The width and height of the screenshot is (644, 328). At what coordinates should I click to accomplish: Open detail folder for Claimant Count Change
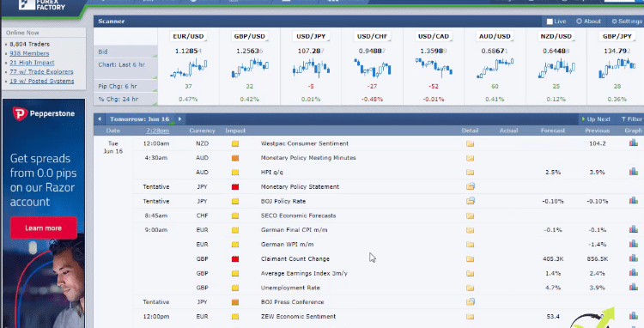click(470, 259)
